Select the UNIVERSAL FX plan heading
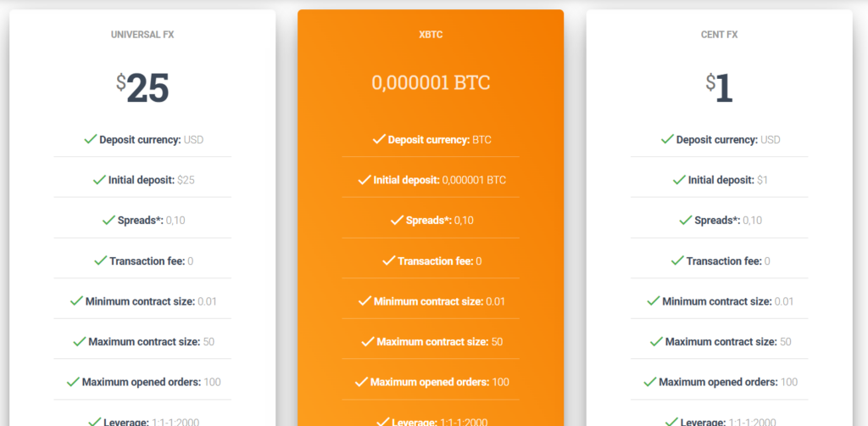 [142, 35]
